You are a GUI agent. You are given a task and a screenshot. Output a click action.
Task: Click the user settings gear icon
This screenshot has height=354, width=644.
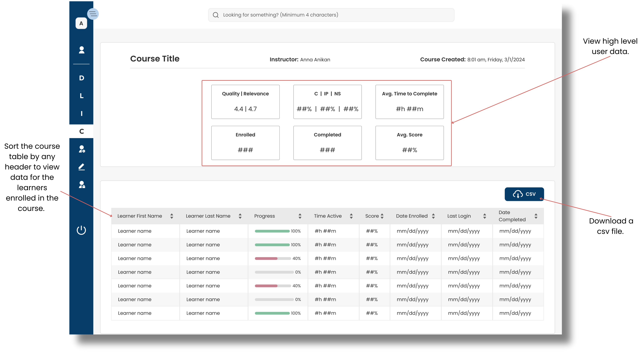(82, 149)
